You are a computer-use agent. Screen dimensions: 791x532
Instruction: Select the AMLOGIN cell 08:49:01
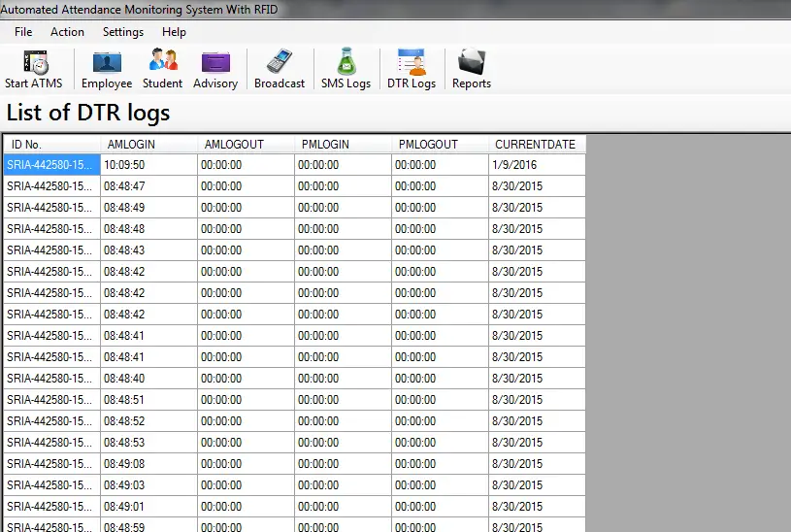148,507
